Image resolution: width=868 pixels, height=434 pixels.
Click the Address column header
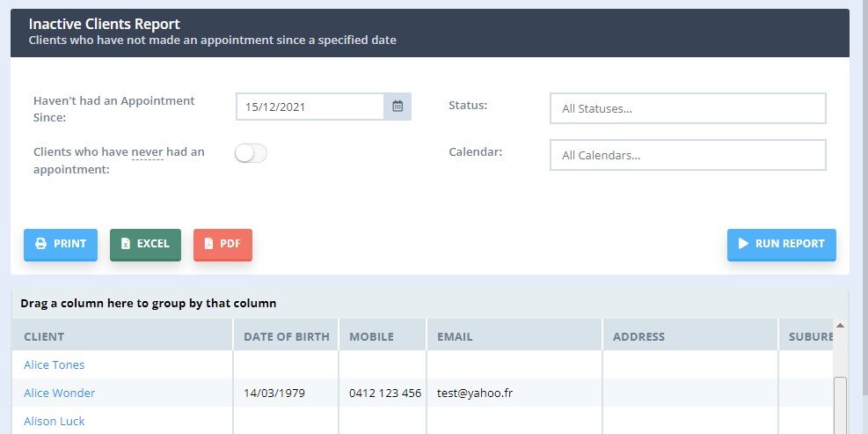[638, 336]
